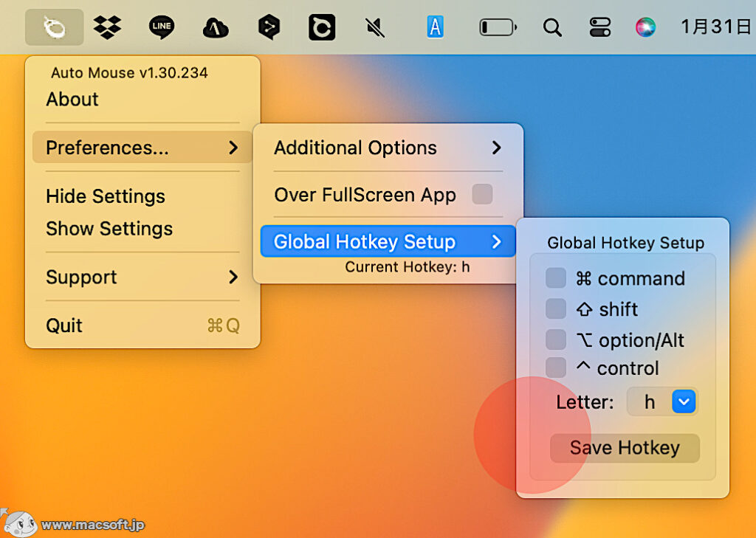Click the date in the menu bar
756x538 pixels.
(715, 26)
